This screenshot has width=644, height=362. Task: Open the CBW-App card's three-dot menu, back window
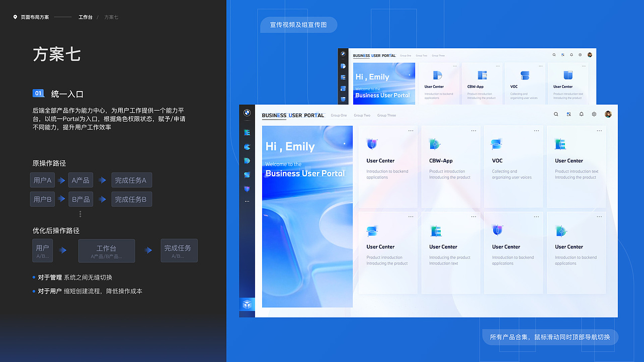click(498, 66)
